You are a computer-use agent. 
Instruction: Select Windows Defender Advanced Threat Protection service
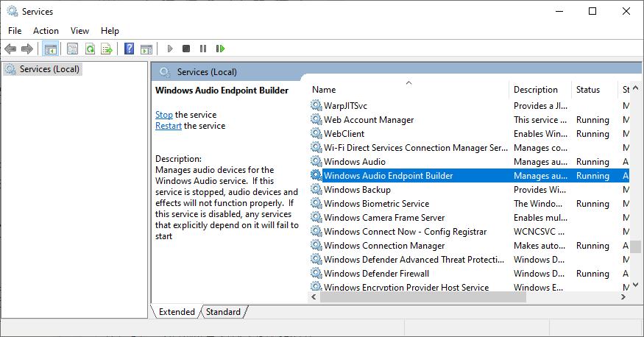pos(470,259)
